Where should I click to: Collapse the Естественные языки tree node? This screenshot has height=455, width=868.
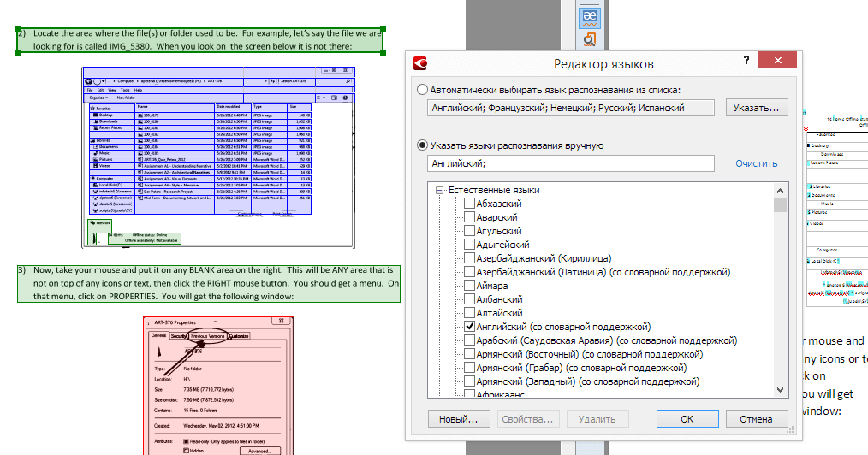440,190
